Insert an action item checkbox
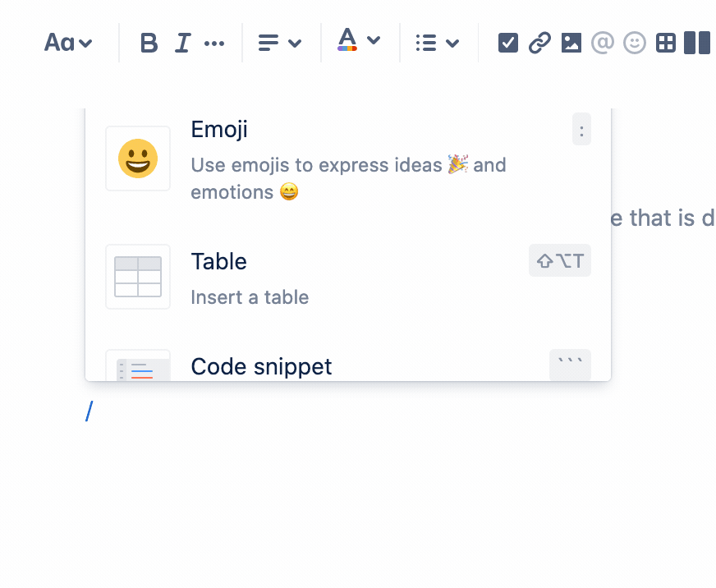This screenshot has width=716, height=588. (x=507, y=43)
